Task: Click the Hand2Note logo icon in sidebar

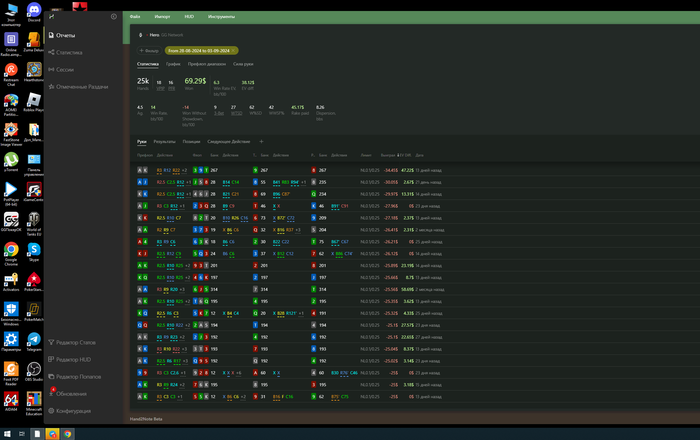Action: coord(51,17)
